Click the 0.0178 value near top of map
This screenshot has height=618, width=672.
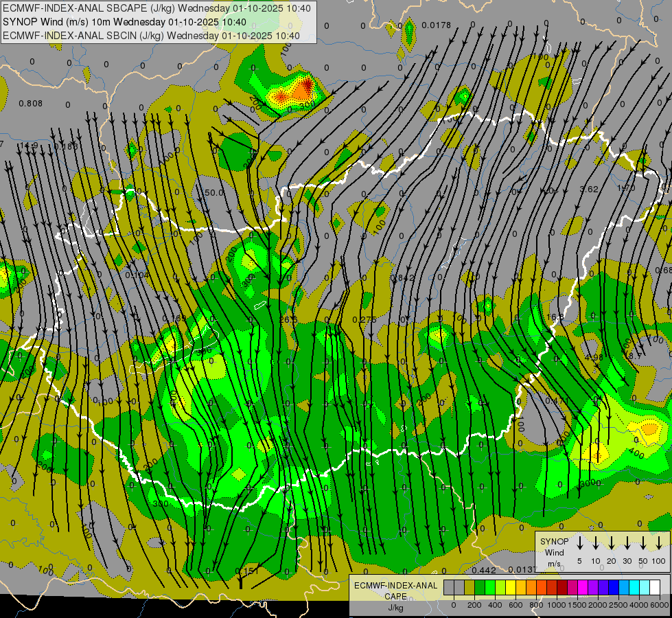[x=437, y=25]
